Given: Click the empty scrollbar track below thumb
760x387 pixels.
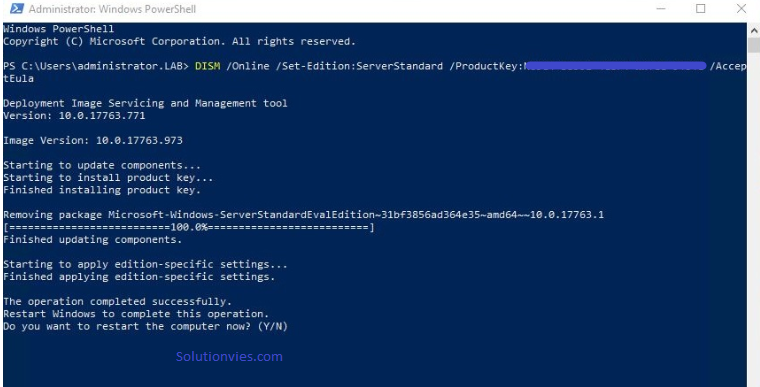Looking at the screenshot, I should pyautogui.click(x=754, y=218).
